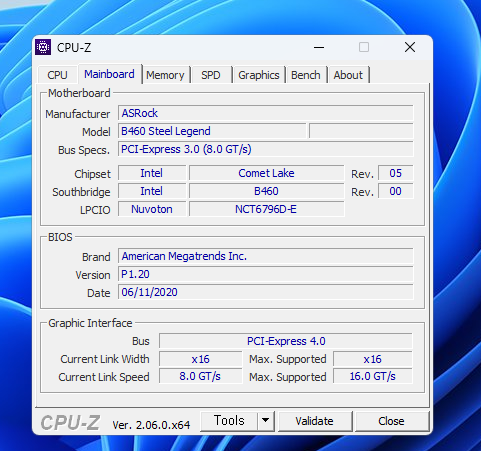Click the B460 Steel Legend model field
This screenshot has height=451, width=481.
tap(212, 131)
